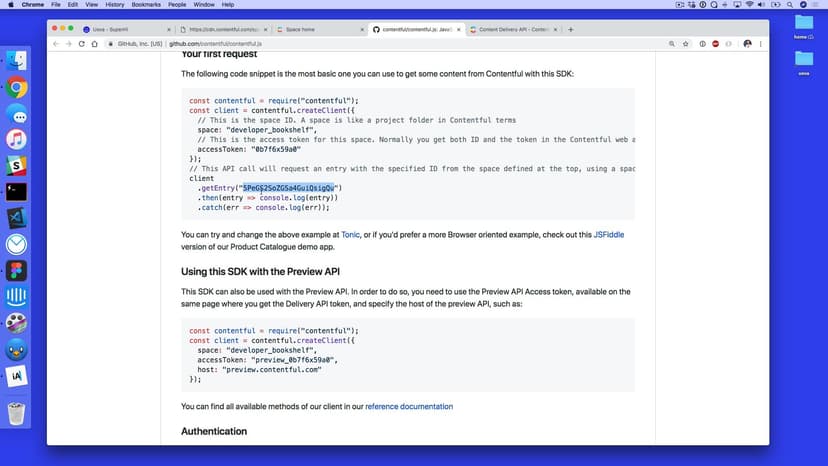828x466 pixels.
Task: Open the Trash in the dock
Action: (x=17, y=413)
